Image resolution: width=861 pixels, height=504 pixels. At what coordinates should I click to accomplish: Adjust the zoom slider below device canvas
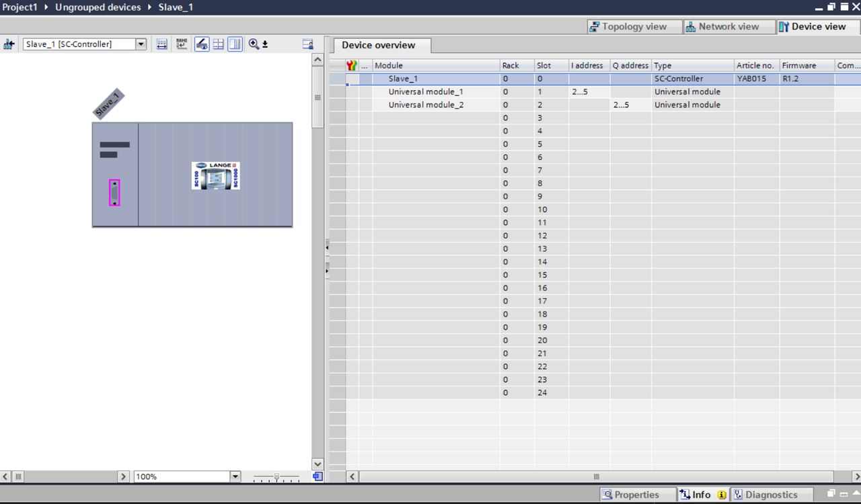(276, 476)
